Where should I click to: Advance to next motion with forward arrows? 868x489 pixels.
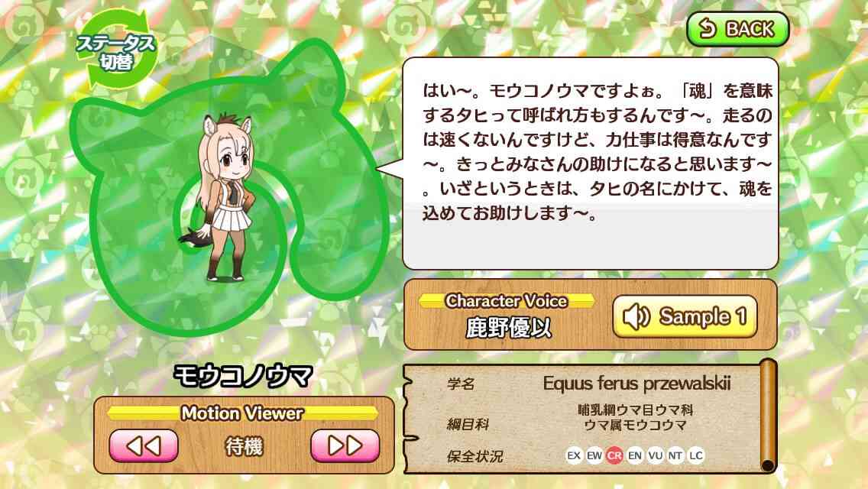click(345, 445)
